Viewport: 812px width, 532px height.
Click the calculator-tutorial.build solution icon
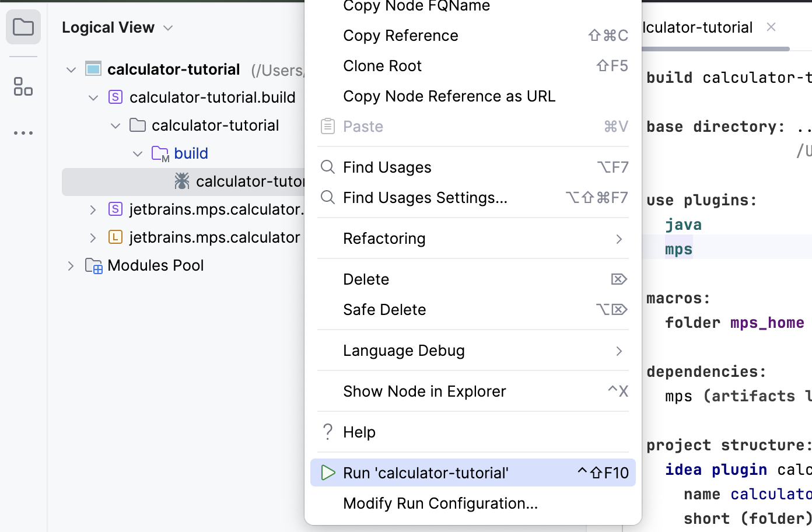[x=116, y=97]
